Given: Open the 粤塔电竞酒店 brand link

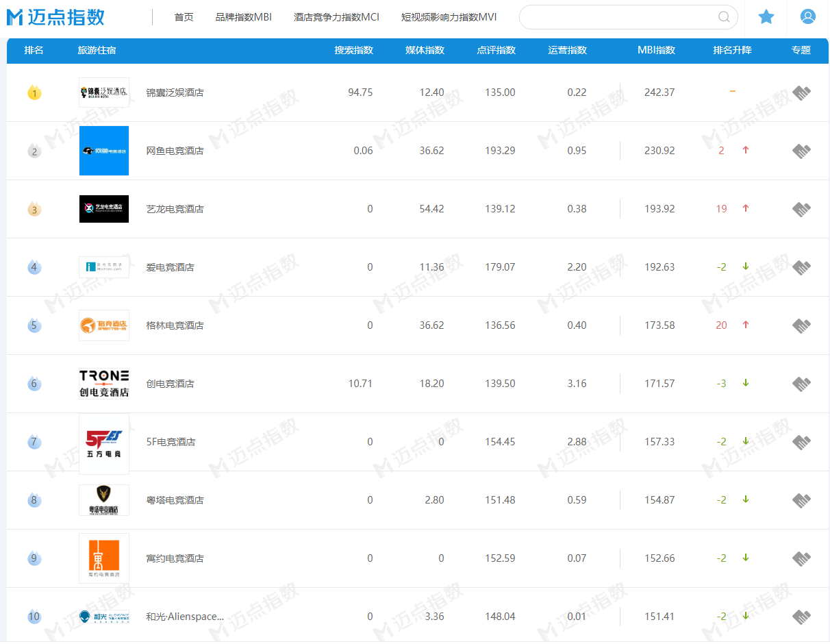Looking at the screenshot, I should pyautogui.click(x=175, y=500).
